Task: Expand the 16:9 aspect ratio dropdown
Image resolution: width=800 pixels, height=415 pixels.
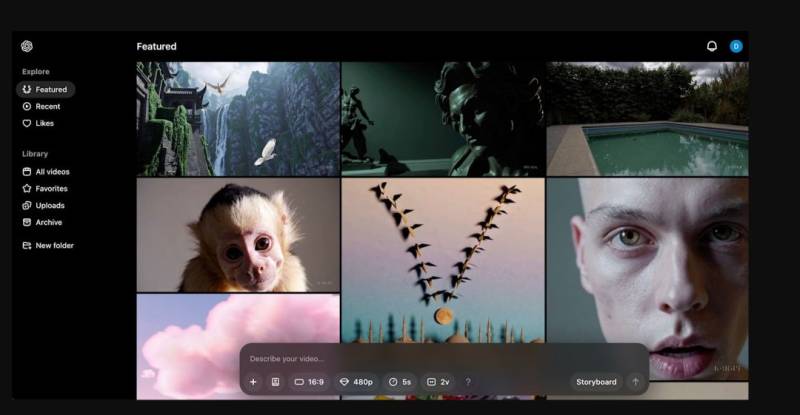Action: (x=309, y=382)
